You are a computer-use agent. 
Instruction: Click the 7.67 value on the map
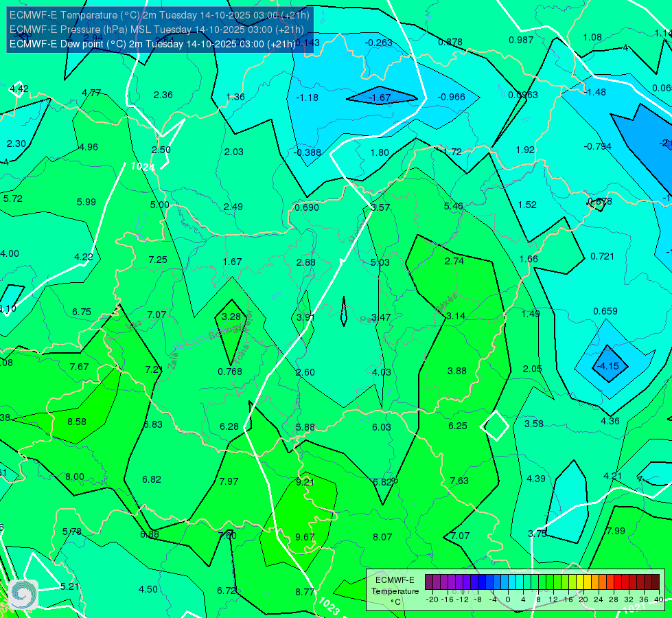pyautogui.click(x=80, y=367)
